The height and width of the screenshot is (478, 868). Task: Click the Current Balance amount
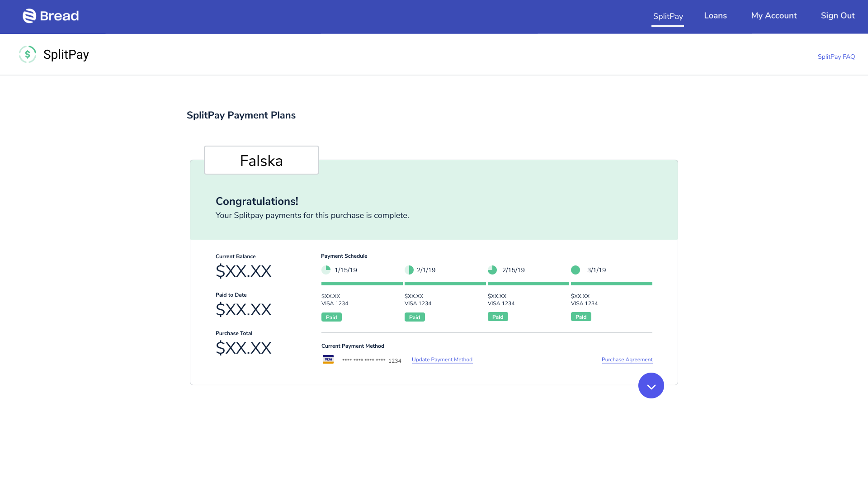[244, 271]
